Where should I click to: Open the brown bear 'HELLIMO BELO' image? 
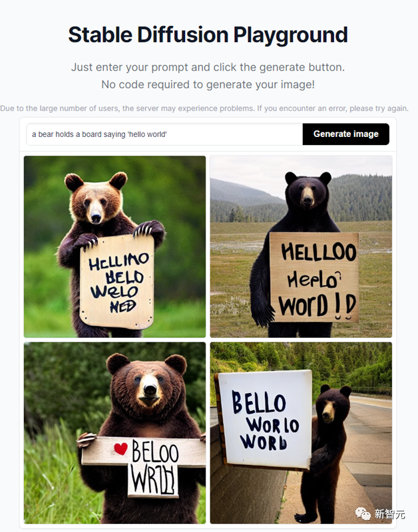point(114,247)
